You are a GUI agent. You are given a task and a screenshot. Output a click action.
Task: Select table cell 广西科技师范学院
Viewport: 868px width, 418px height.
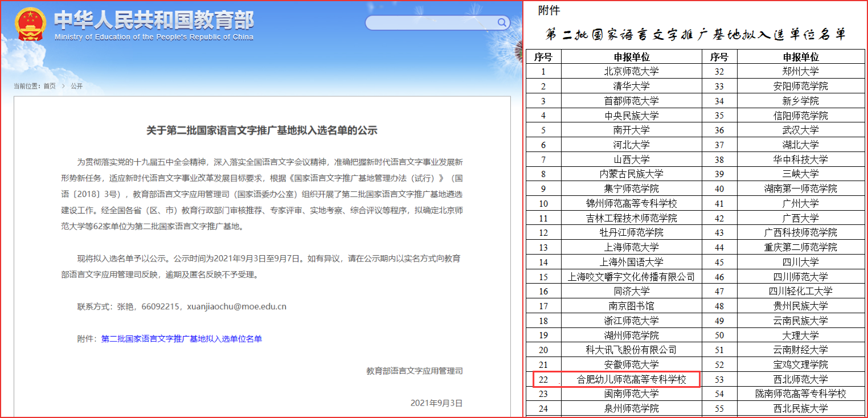tap(801, 232)
